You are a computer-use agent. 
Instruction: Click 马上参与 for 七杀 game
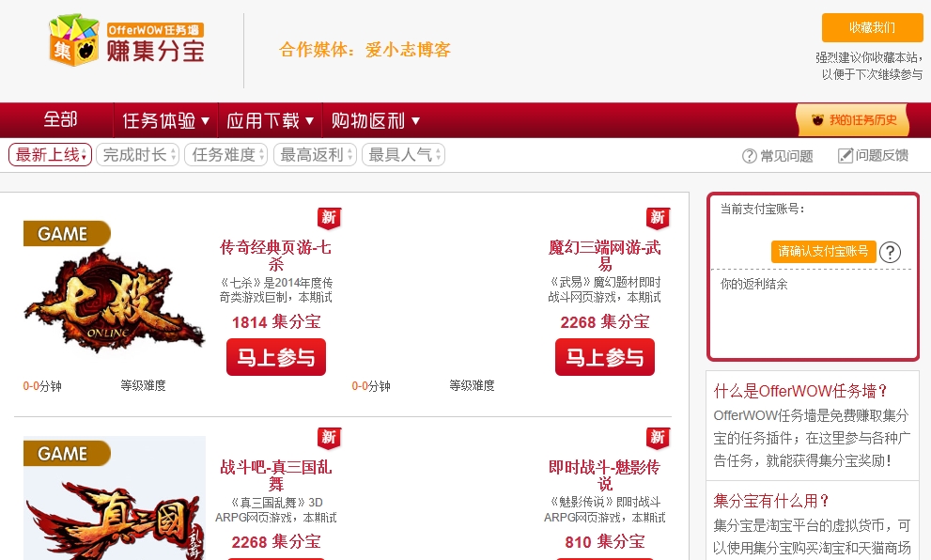pos(276,357)
